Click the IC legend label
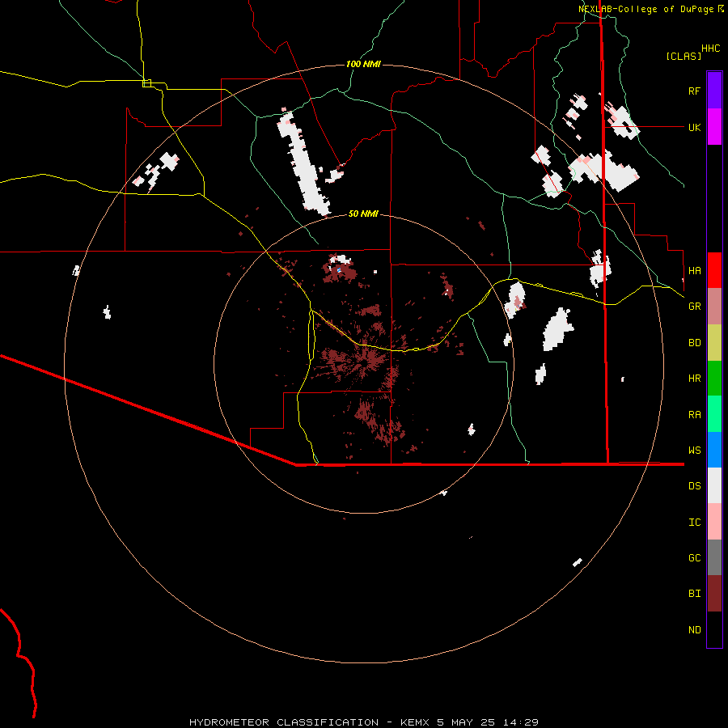Image resolution: width=728 pixels, height=728 pixels. tap(694, 523)
